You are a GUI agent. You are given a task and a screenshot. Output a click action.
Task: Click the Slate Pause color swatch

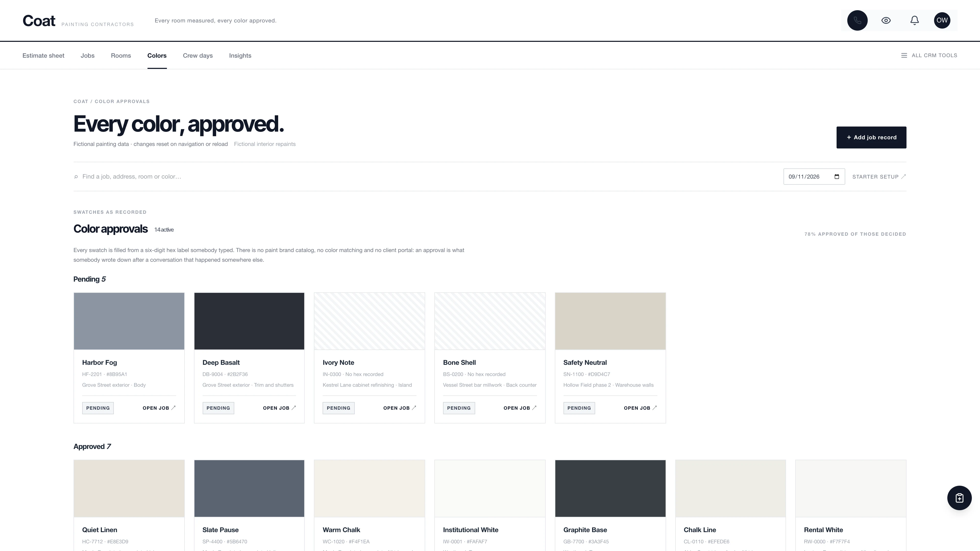coord(249,488)
